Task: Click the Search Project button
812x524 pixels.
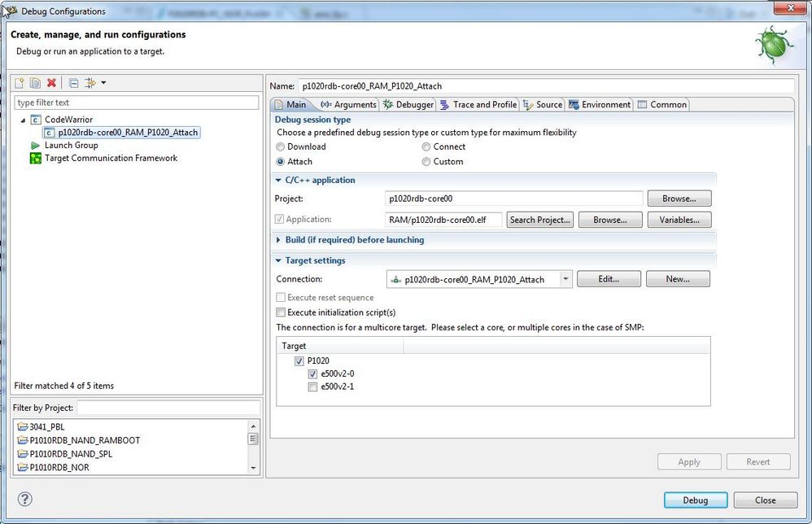Action: coord(539,220)
